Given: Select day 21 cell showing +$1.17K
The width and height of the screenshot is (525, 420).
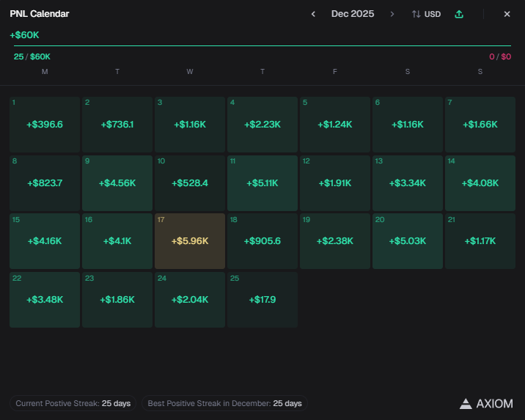Looking at the screenshot, I should click(x=480, y=241).
